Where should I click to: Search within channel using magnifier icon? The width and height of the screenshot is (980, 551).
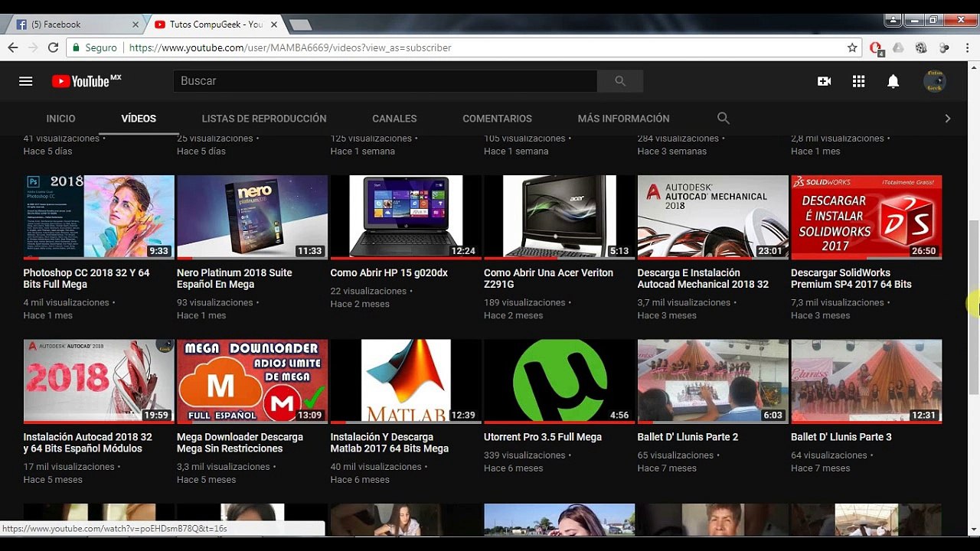(x=723, y=119)
